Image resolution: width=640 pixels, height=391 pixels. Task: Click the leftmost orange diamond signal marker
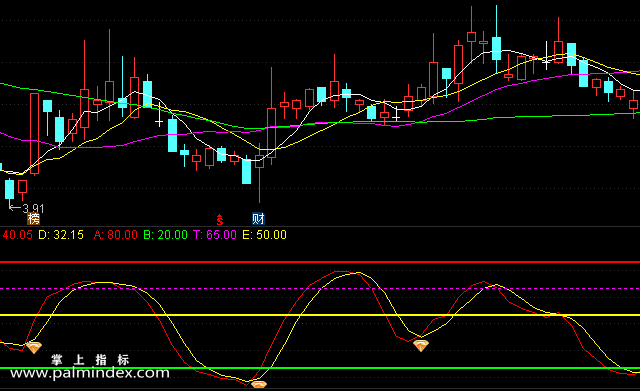click(x=34, y=348)
